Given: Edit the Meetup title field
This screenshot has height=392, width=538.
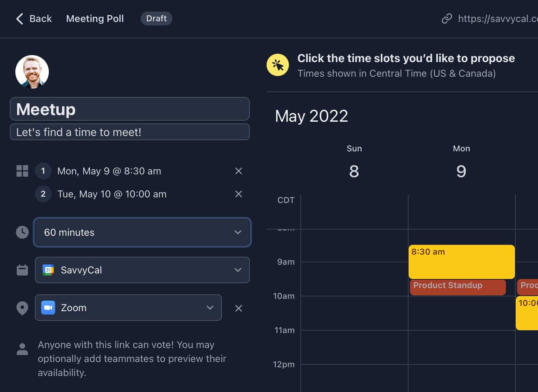Looking at the screenshot, I should coord(129,109).
